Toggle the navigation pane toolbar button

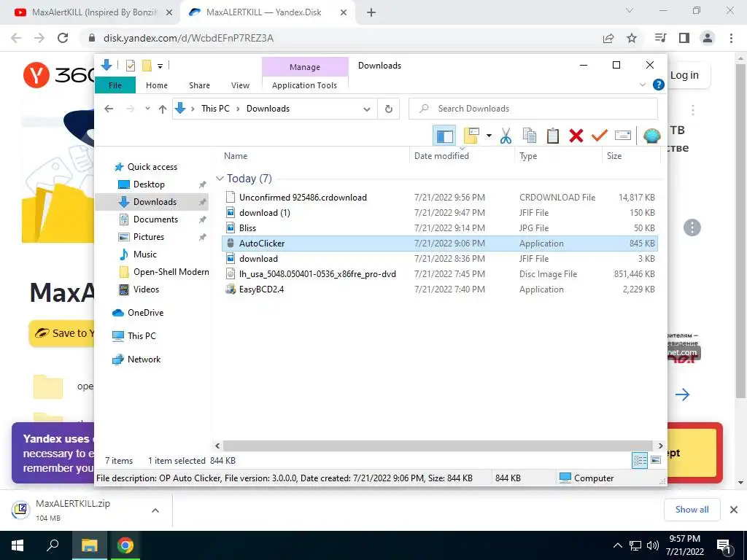point(444,136)
